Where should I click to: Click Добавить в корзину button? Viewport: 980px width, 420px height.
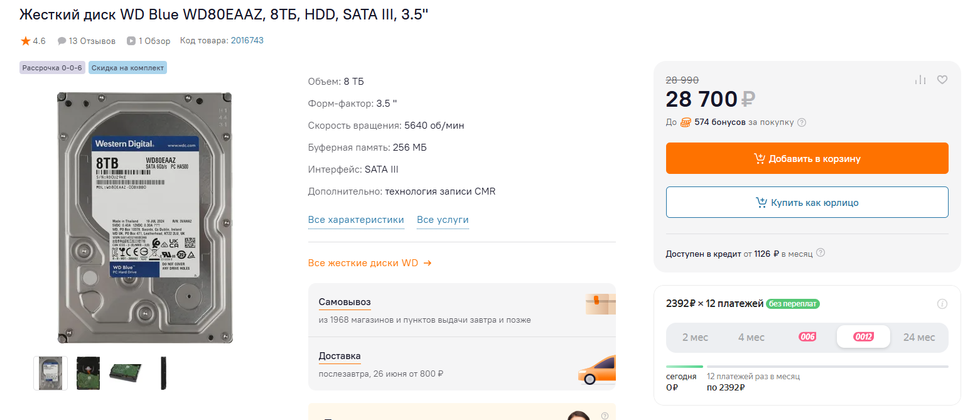[x=807, y=158]
